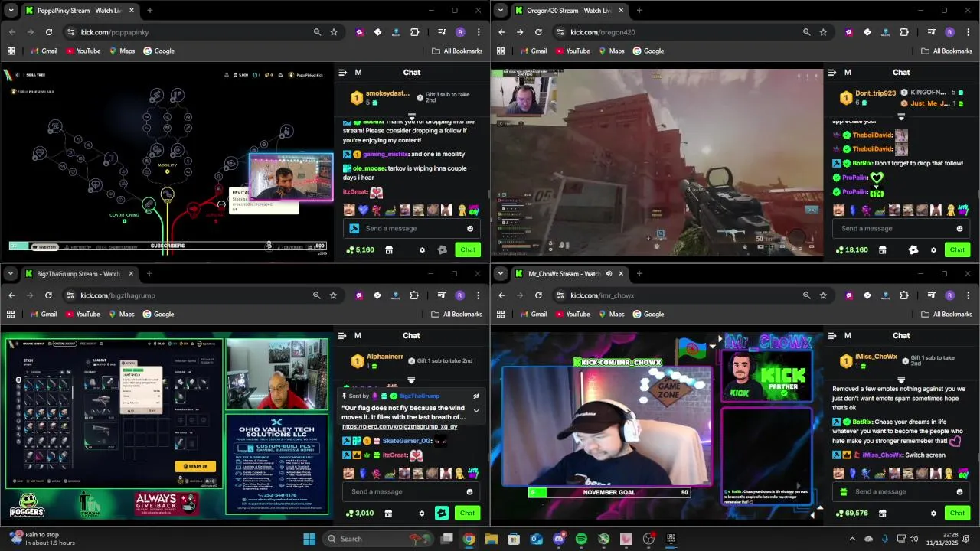The height and width of the screenshot is (551, 980).
Task: Open All Bookmarks folder in iMr_ChoWx window
Action: (x=946, y=315)
